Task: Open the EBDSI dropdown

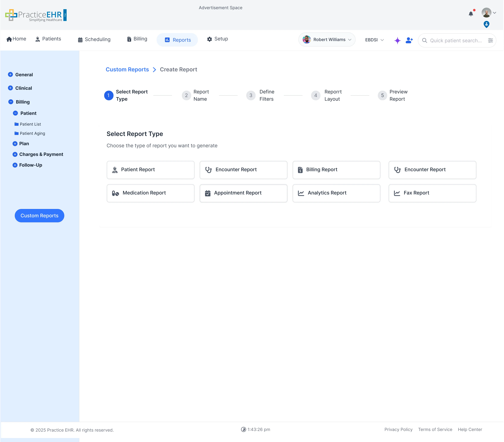Action: [x=374, y=40]
